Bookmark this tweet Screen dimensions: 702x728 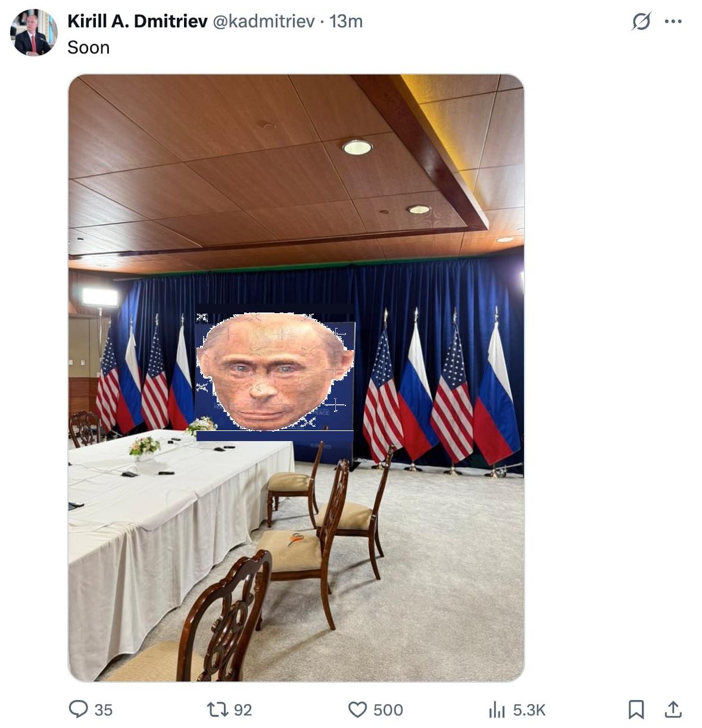(x=636, y=710)
